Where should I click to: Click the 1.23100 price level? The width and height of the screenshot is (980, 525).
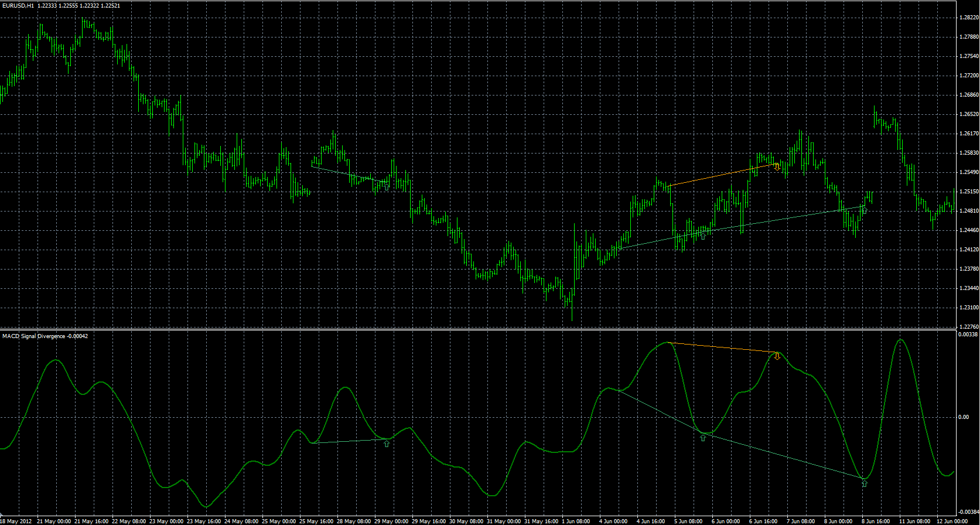pyautogui.click(x=969, y=308)
